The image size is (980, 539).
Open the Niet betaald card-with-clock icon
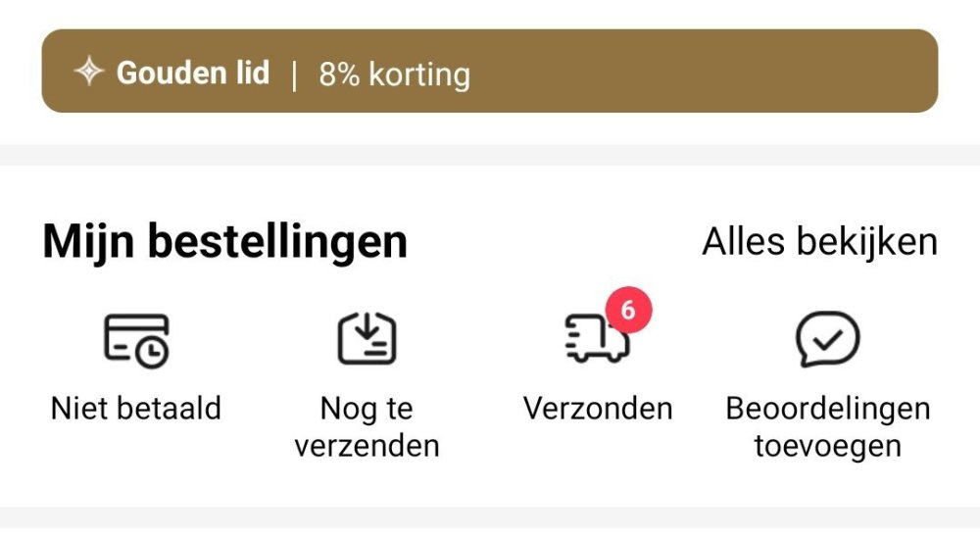click(136, 340)
